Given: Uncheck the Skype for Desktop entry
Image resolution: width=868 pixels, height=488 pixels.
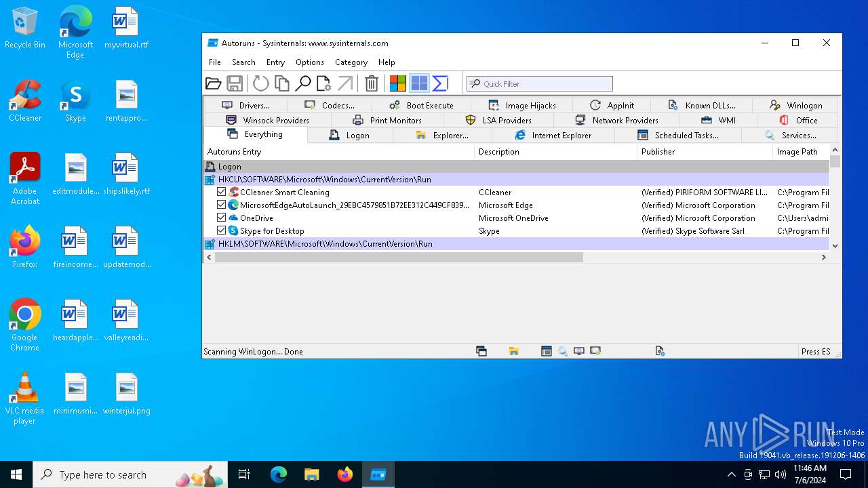Looking at the screenshot, I should [x=221, y=230].
